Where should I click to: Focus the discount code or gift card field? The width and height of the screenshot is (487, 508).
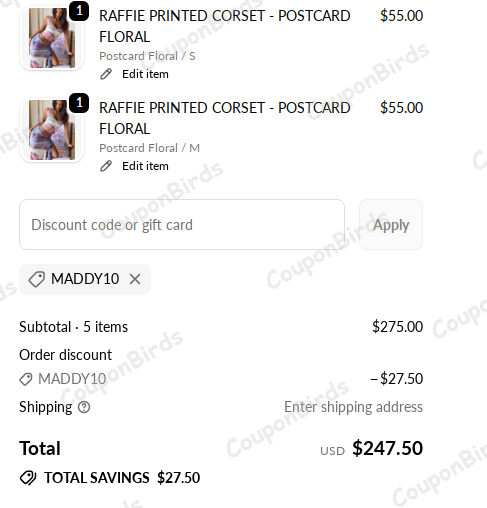182,224
